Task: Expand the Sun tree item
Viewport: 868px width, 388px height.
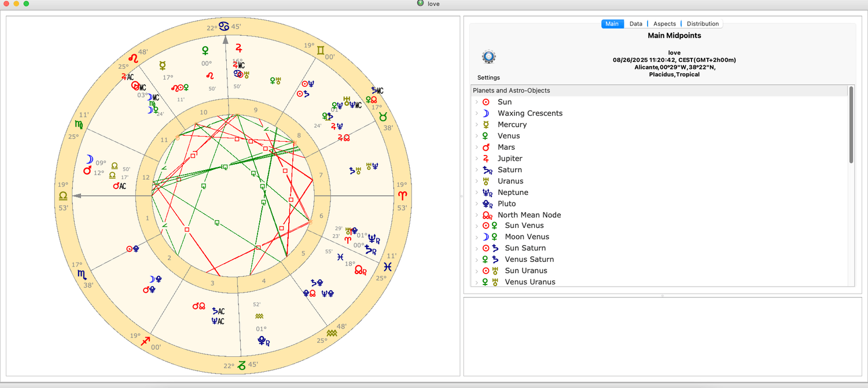Action: click(x=476, y=102)
